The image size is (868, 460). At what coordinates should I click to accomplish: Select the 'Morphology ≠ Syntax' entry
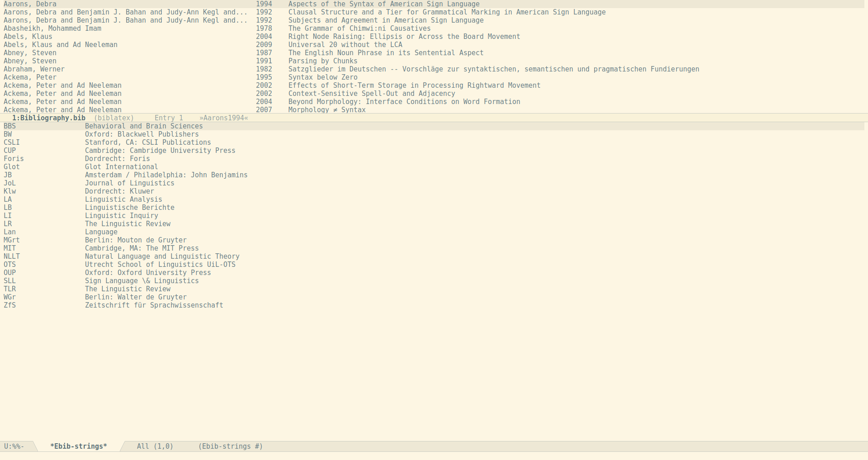click(326, 110)
